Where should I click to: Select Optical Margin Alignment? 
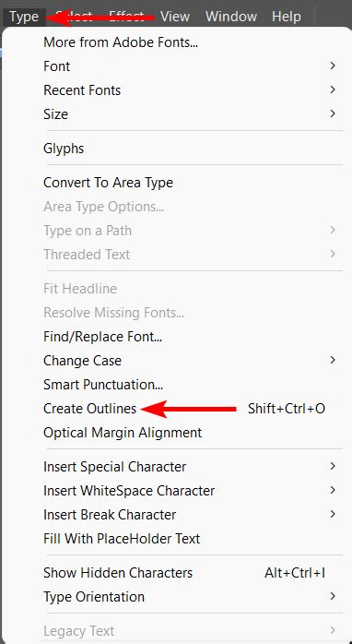123,433
